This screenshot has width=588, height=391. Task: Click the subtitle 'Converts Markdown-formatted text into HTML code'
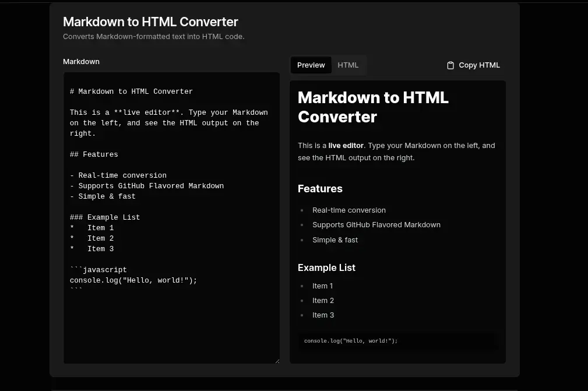153,36
